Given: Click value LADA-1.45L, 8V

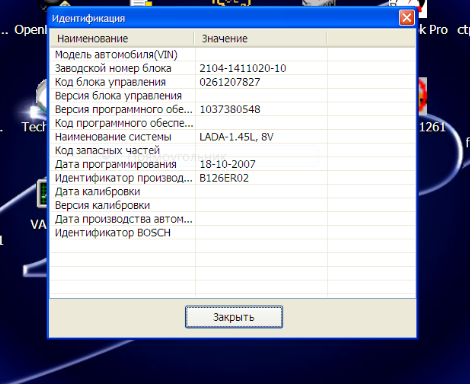Looking at the screenshot, I should coord(236,137).
